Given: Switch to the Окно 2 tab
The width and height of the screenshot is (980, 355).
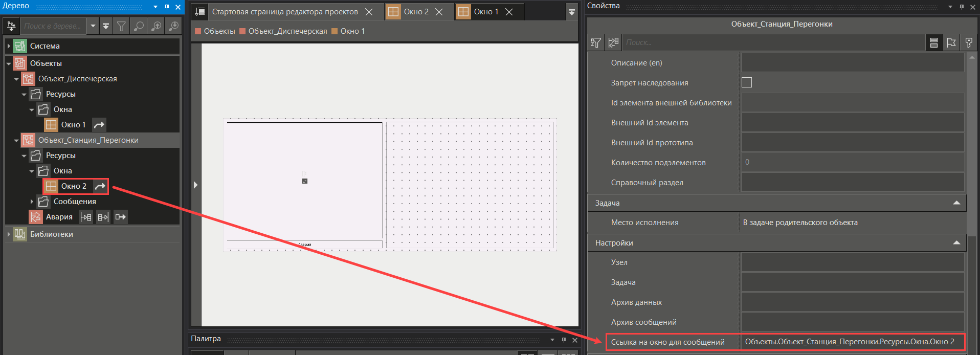Looking at the screenshot, I should click(x=415, y=12).
